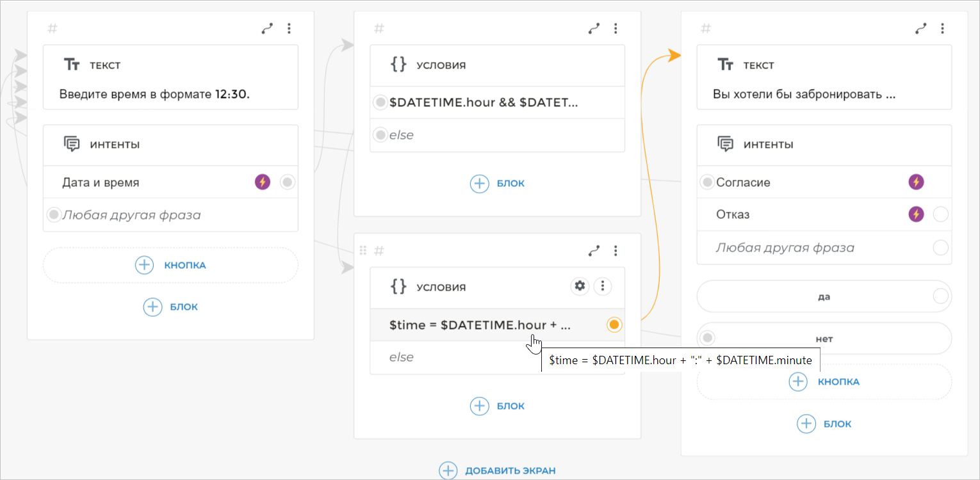
Task: Click plus icon for ДОБАВИТЬ ЭКРАН
Action: coord(448,470)
